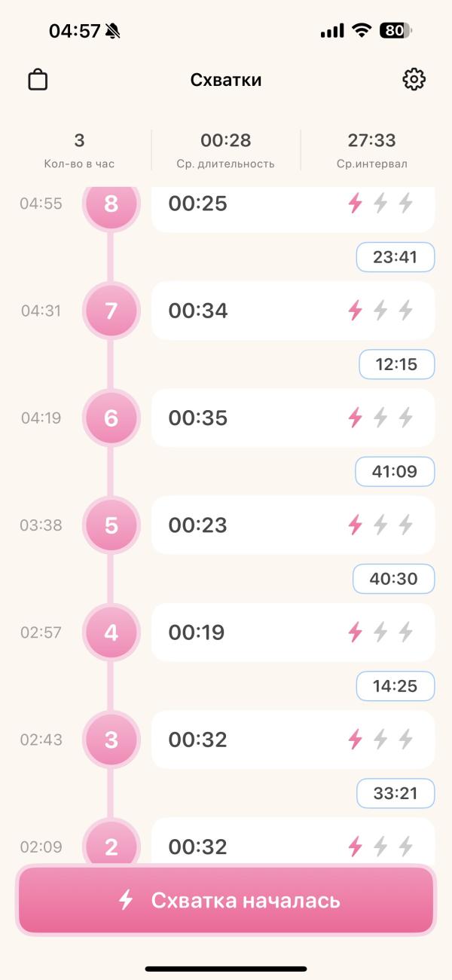This screenshot has width=452, height=980.
Task: Click numbered circle 7 on timeline
Action: pos(111,311)
